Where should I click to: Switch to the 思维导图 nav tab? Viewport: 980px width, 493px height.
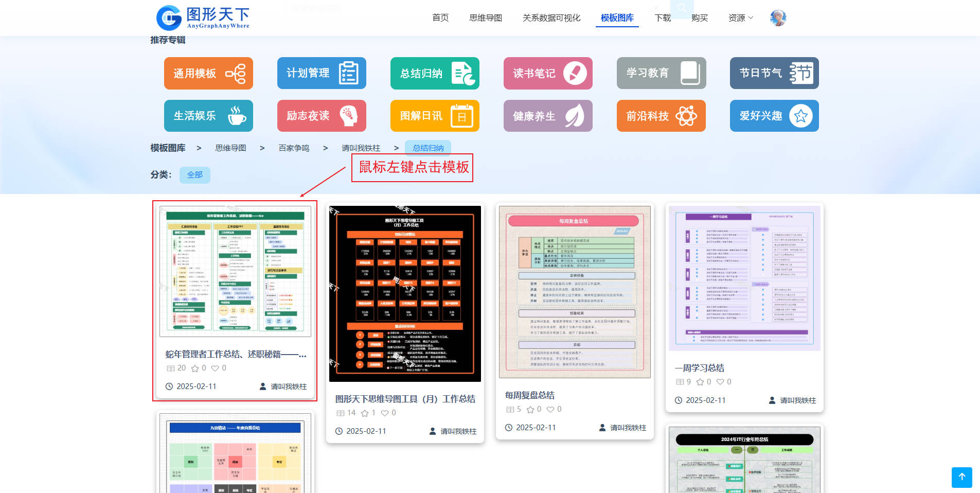point(485,18)
